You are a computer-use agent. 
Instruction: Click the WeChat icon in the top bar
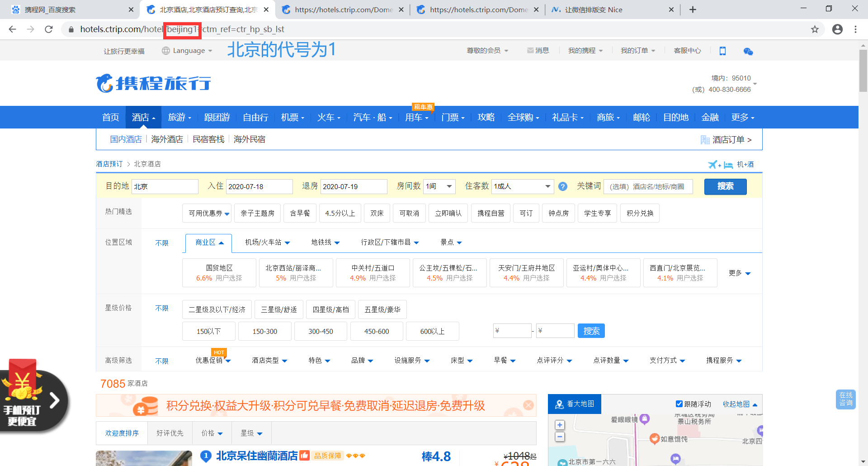point(748,51)
